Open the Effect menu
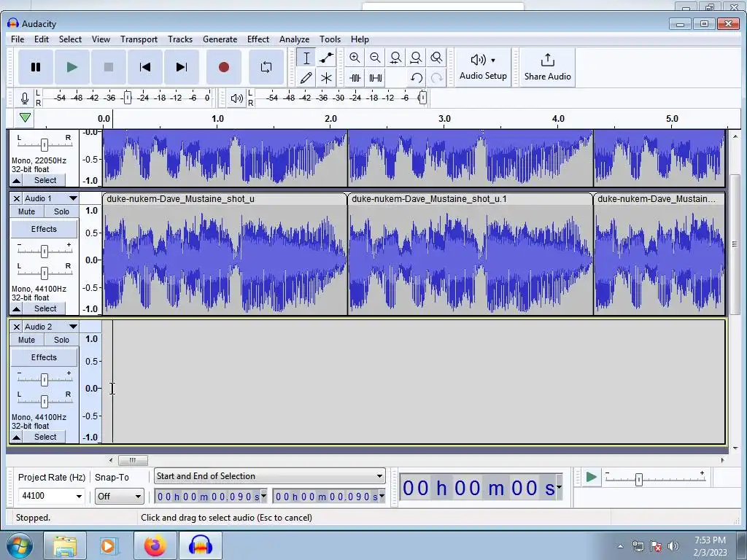The image size is (747, 560). [258, 39]
